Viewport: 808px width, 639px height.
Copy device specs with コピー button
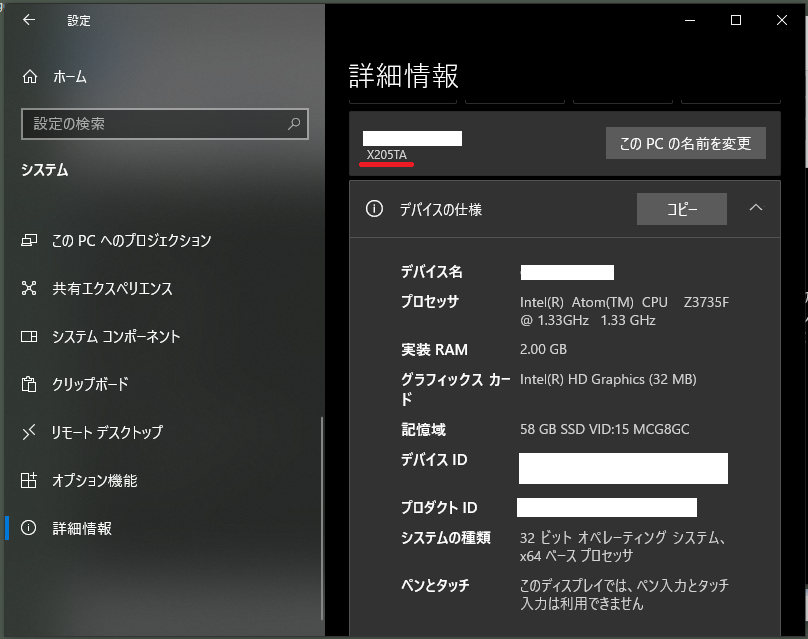682,209
